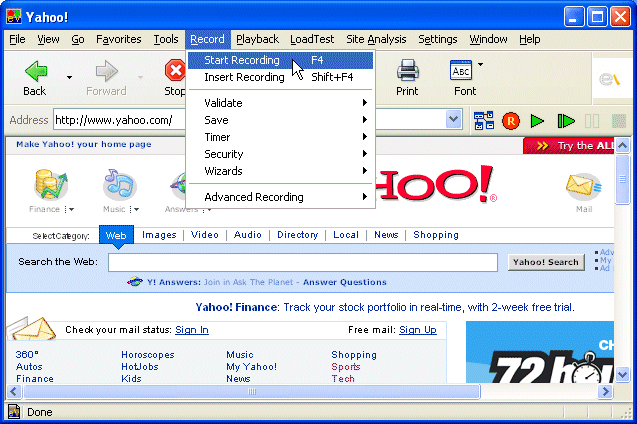
Task: Select the News search category
Action: pos(386,235)
